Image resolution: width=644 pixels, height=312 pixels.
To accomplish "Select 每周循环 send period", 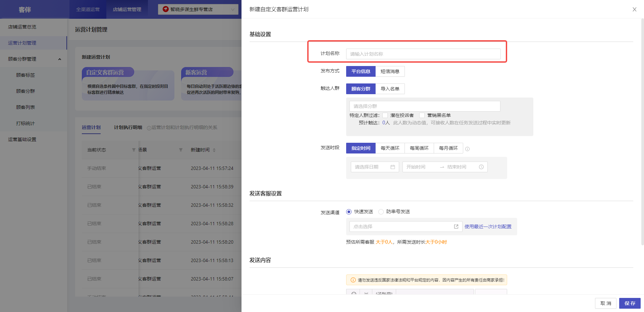I will point(419,148).
